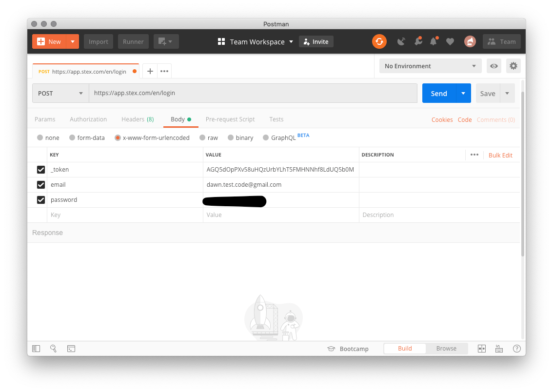
Task: Open the find and replace search icon
Action: [53, 349]
